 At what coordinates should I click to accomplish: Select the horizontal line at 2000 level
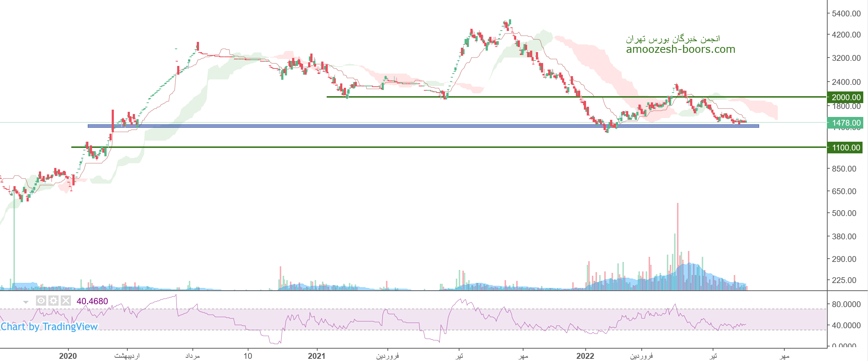point(509,97)
